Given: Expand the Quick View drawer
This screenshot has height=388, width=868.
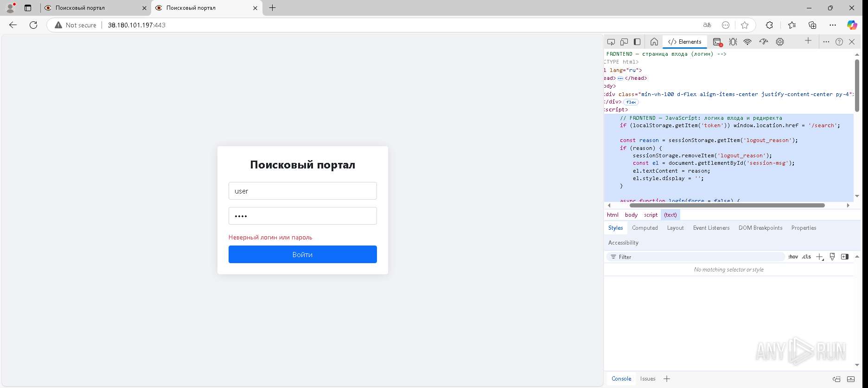Looking at the screenshot, I should tap(851, 379).
